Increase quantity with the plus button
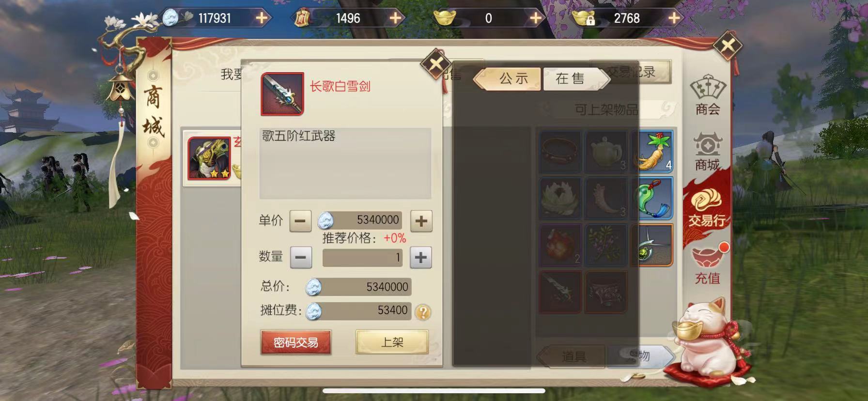Image resolution: width=868 pixels, height=401 pixels. tap(420, 257)
